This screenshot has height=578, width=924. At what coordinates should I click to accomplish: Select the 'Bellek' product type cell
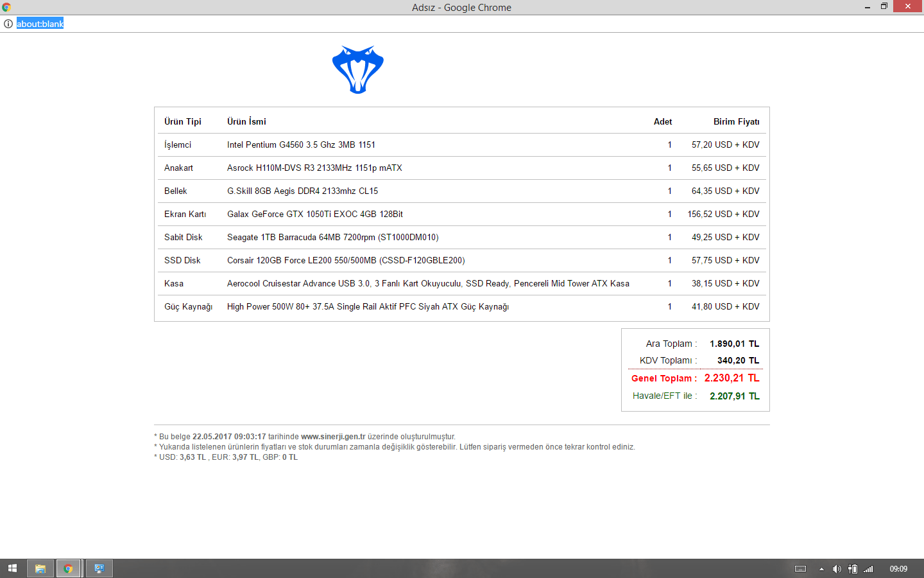pyautogui.click(x=176, y=191)
